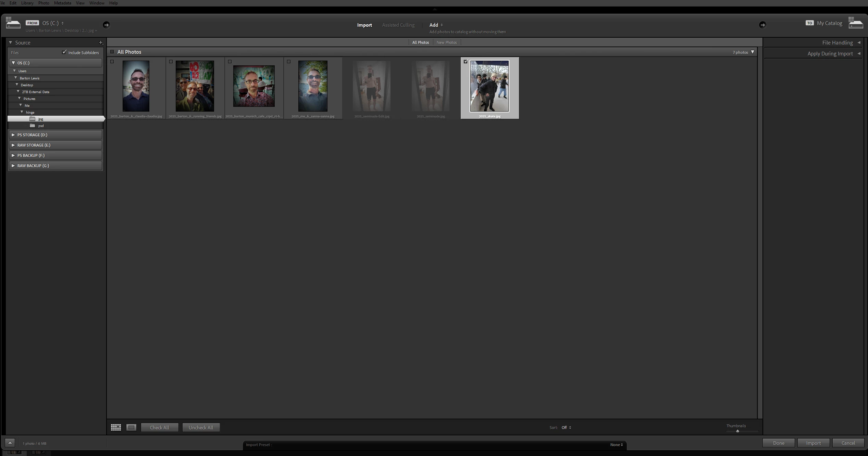Open the OS (C:) source dropdown
The width and height of the screenshot is (868, 456).
tap(53, 23)
